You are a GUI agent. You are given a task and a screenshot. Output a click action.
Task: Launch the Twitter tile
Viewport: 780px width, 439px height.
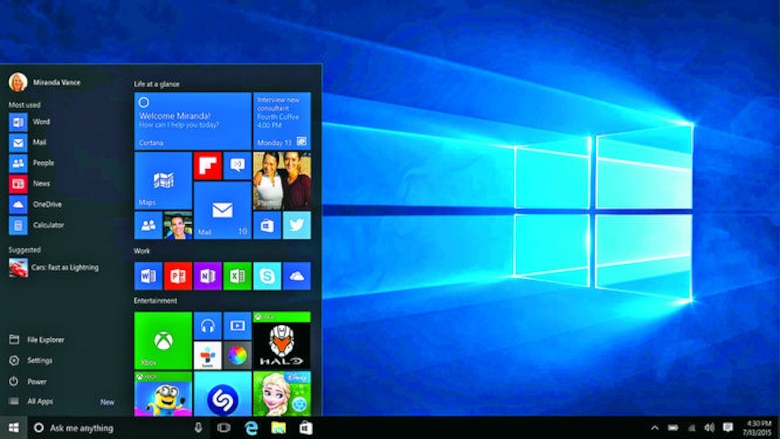(297, 225)
